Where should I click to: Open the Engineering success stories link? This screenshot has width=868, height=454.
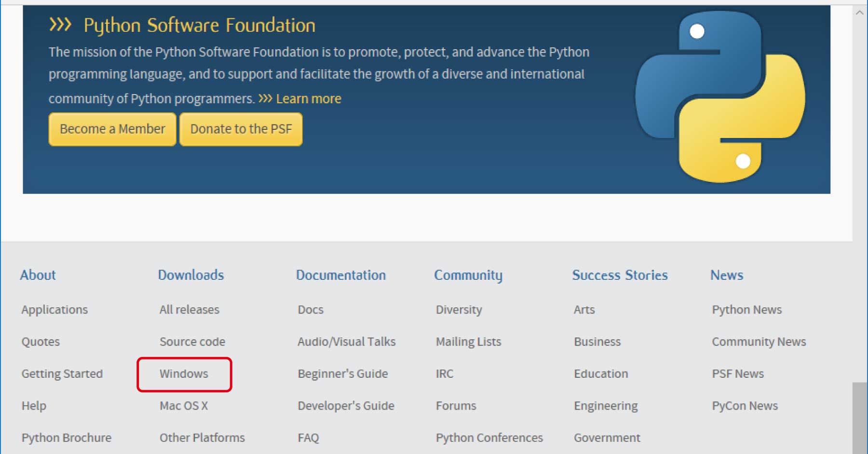click(x=606, y=406)
